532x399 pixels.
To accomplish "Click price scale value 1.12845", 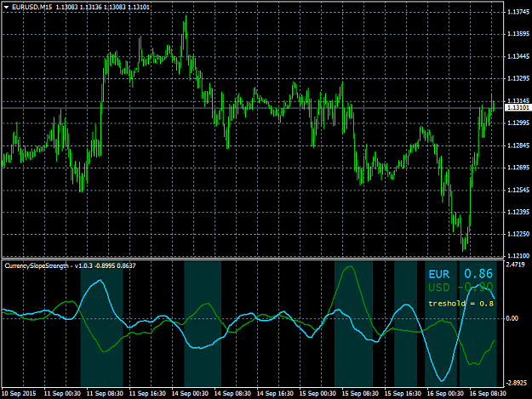I will click(x=518, y=145).
